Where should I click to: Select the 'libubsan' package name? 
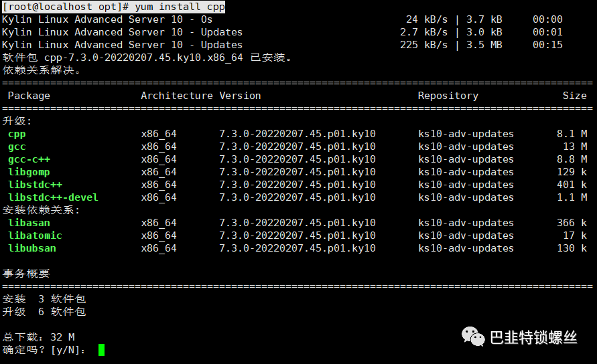click(32, 248)
